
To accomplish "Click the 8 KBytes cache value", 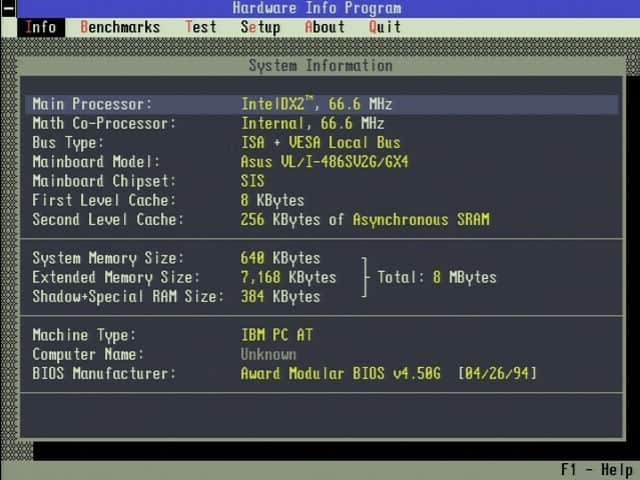I will point(272,200).
